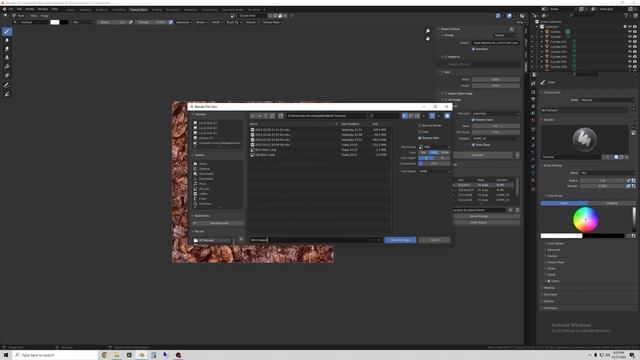Enable the Copy checkbox in save dialog
The image size is (640, 360).
point(420,132)
